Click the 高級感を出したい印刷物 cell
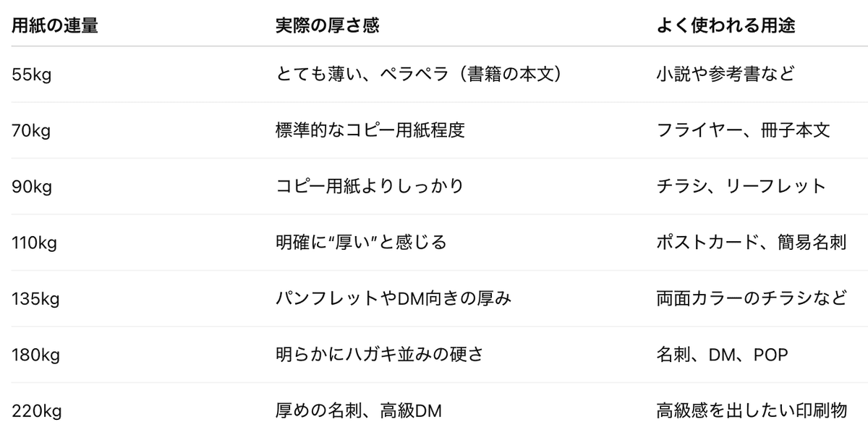The image size is (868, 438). coord(751,411)
